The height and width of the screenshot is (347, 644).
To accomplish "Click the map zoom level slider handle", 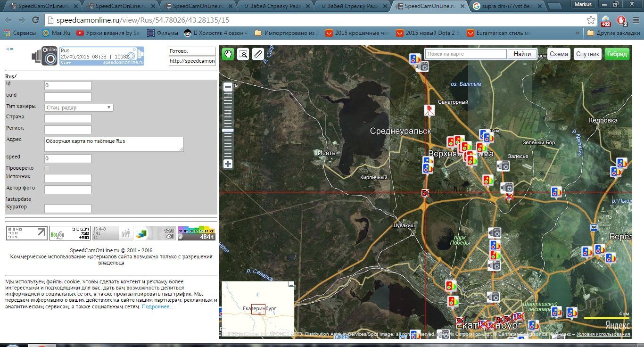I will click(x=228, y=130).
